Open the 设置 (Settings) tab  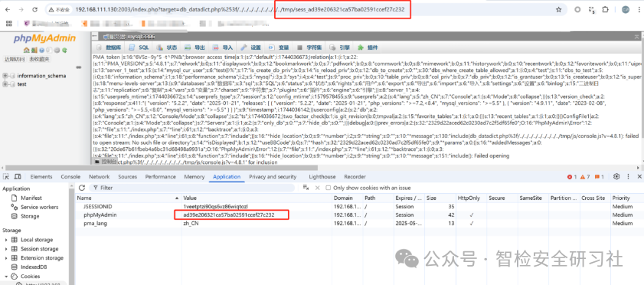[250, 47]
